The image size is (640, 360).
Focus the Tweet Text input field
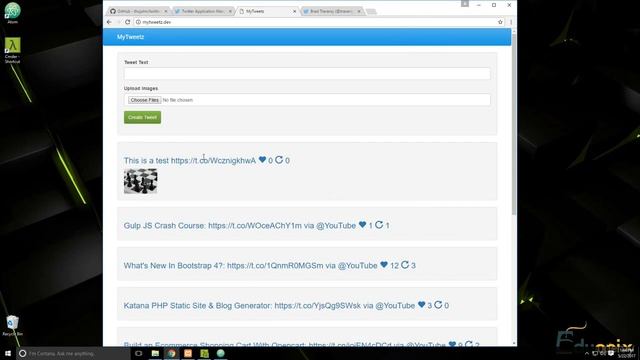click(307, 73)
